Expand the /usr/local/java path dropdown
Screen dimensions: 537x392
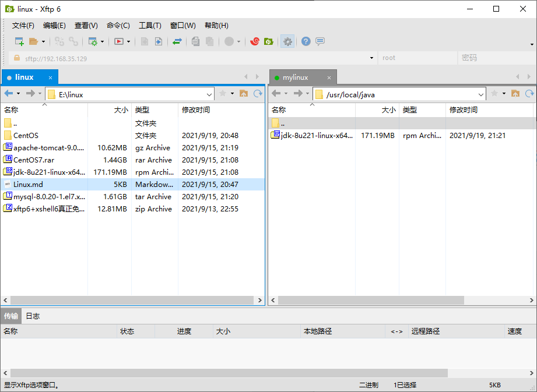pos(481,95)
